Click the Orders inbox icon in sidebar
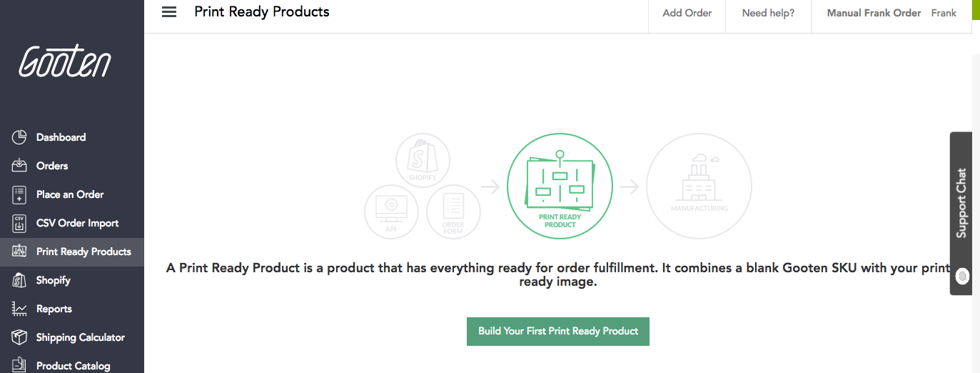980x373 pixels. coord(19,166)
